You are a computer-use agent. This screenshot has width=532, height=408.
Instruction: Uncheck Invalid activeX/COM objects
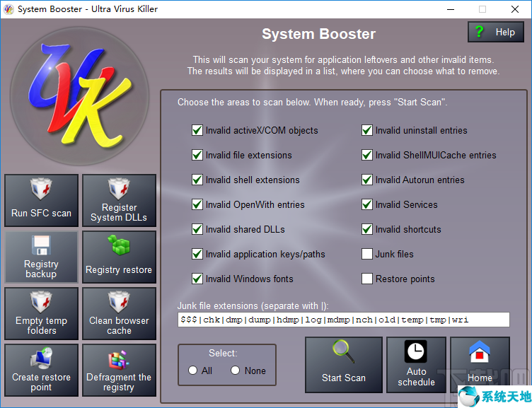[x=197, y=130]
